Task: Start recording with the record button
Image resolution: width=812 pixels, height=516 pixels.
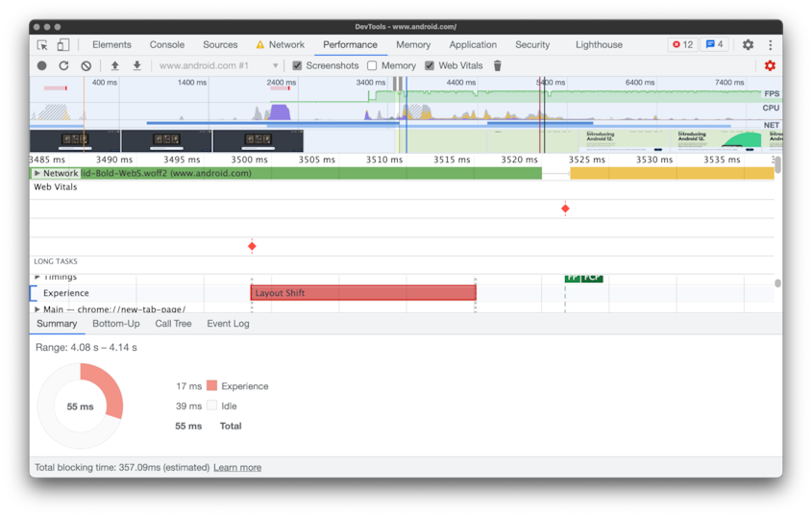Action: 42,66
